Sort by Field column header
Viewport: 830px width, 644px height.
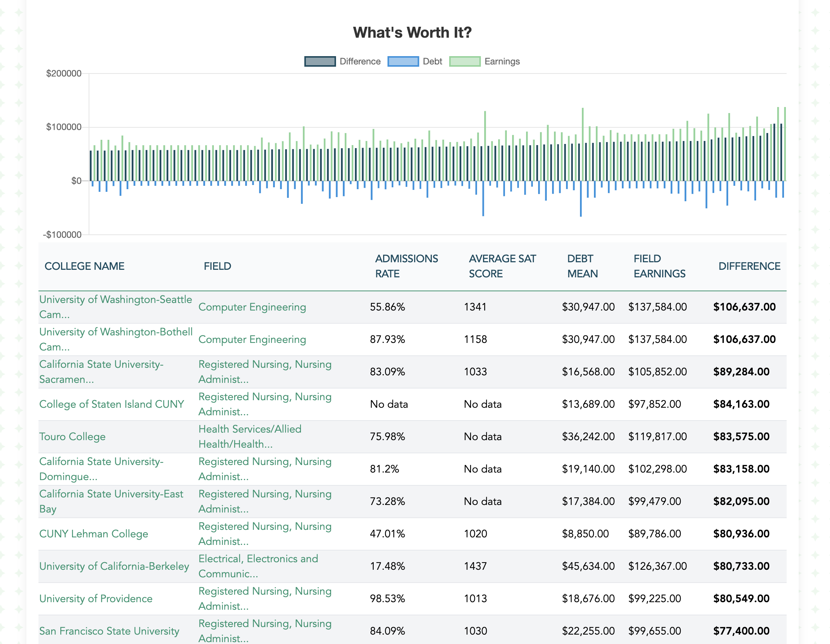point(217,266)
